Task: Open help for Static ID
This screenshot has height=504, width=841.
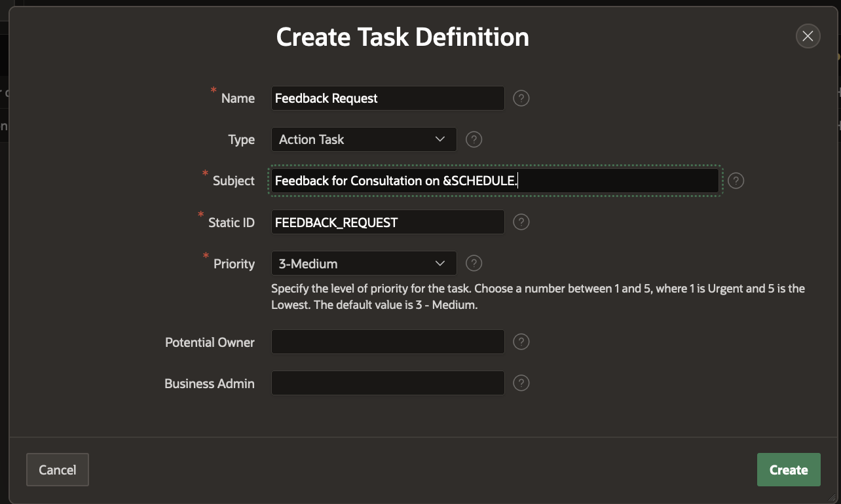Action: click(521, 223)
